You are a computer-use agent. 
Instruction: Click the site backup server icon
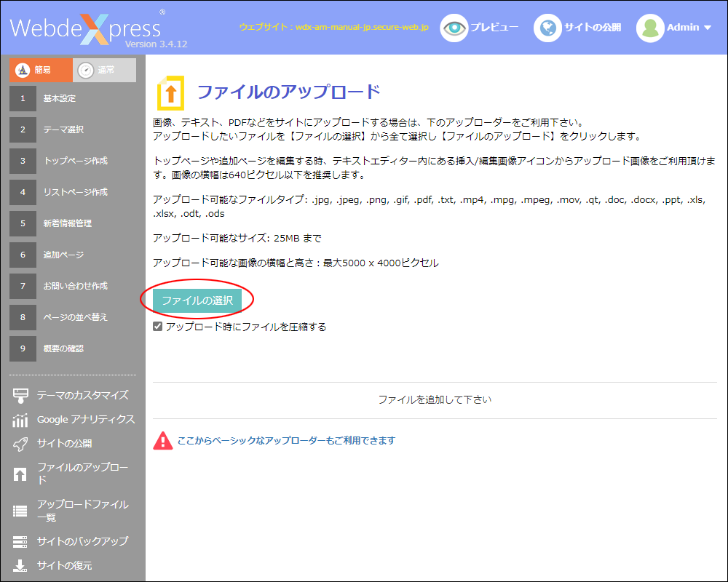[20, 541]
